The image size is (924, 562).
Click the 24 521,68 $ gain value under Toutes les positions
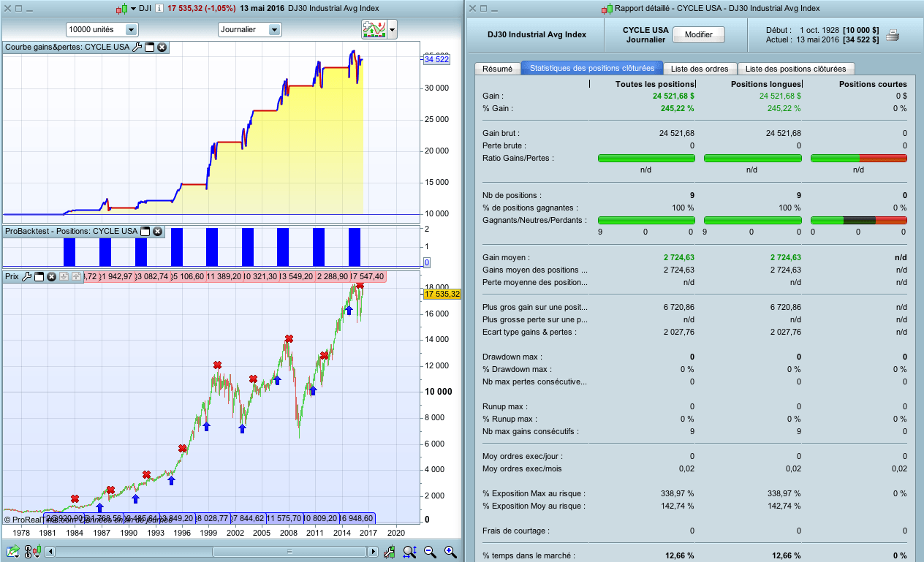pos(673,96)
